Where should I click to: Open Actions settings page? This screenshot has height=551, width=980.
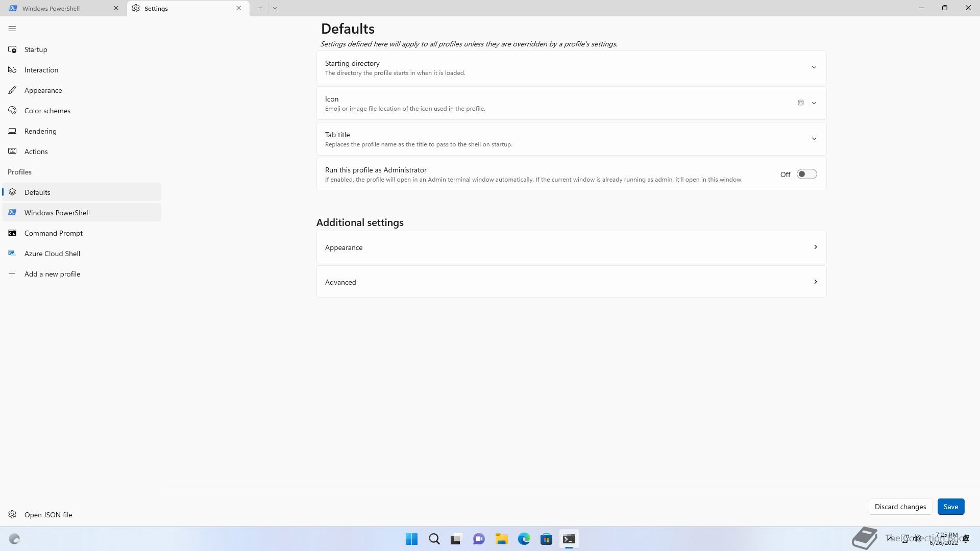(82, 152)
